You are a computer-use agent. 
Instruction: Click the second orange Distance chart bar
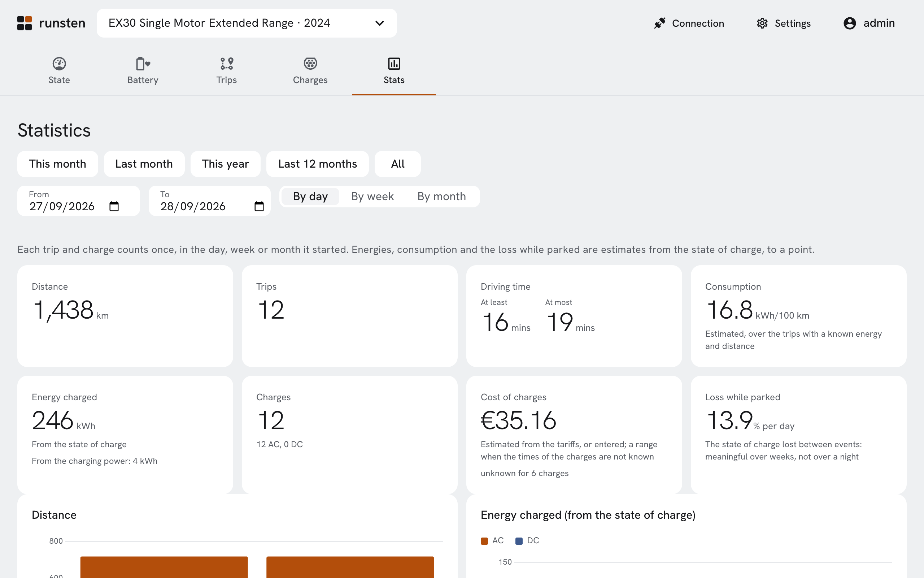tap(350, 567)
